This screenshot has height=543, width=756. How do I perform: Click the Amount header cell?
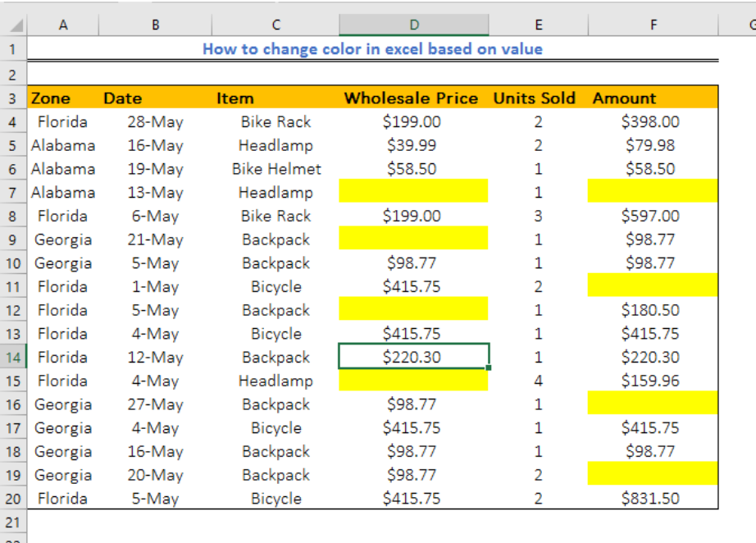(653, 98)
